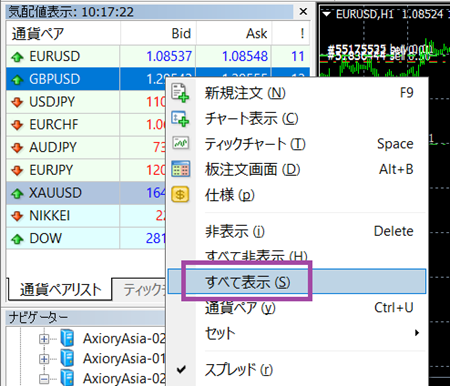Click AxioryAsia-01 server icon in Navigator

pyautogui.click(x=67, y=359)
